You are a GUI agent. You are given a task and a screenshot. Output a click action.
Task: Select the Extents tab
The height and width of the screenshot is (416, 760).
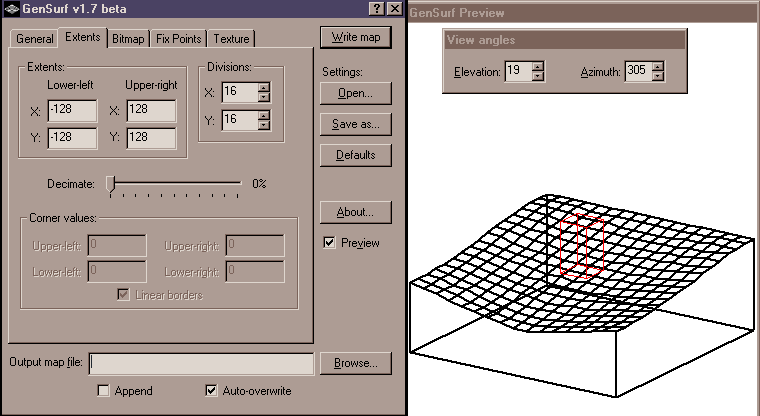tap(83, 37)
